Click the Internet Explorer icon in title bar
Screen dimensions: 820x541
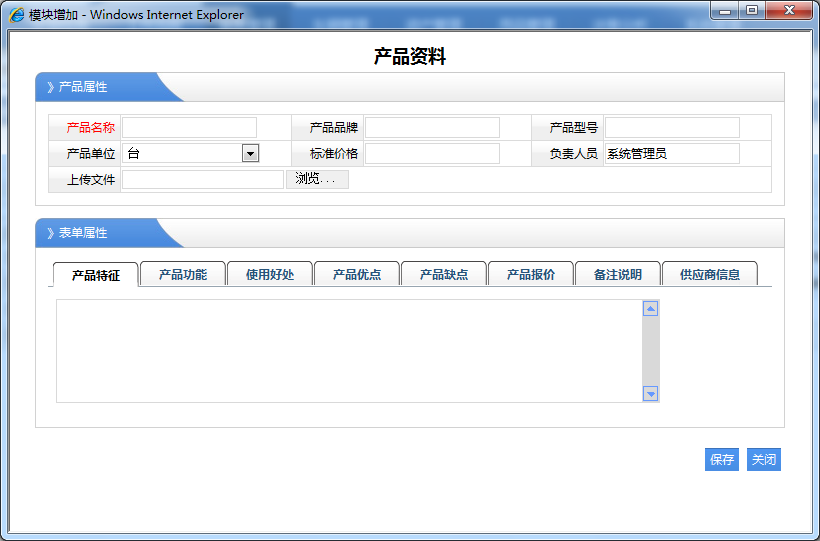pos(17,15)
